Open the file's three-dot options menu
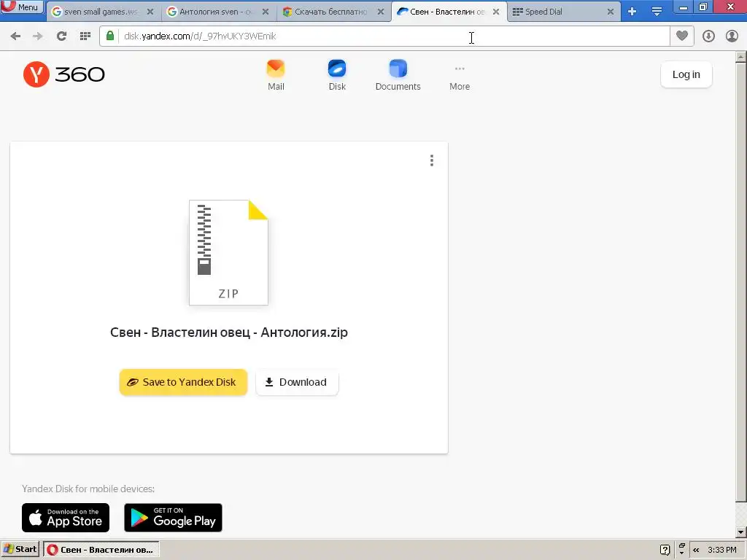Screen dimensions: 747x560 pos(432,160)
